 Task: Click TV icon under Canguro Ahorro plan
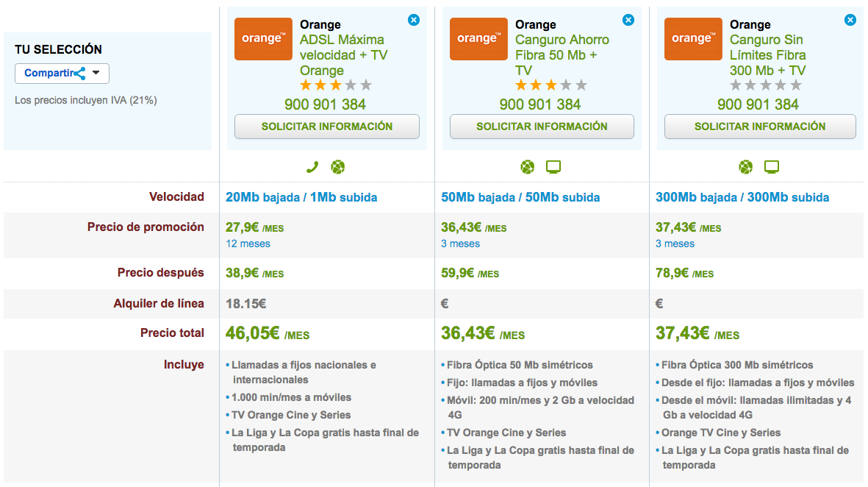click(553, 167)
